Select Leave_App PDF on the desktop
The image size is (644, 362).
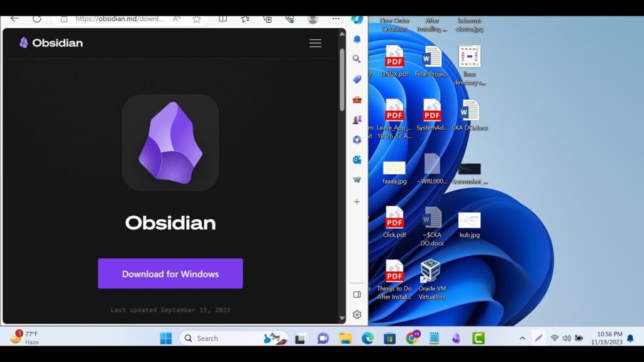coord(394,119)
